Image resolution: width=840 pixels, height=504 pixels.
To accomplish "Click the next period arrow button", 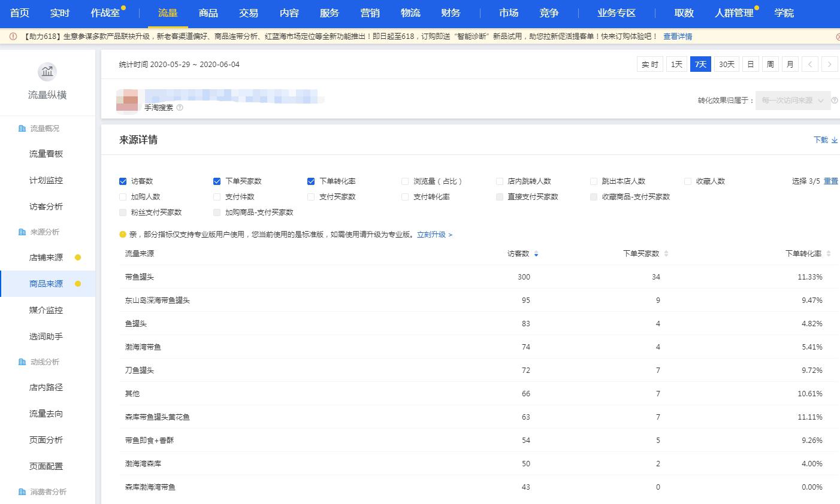I will [829, 65].
